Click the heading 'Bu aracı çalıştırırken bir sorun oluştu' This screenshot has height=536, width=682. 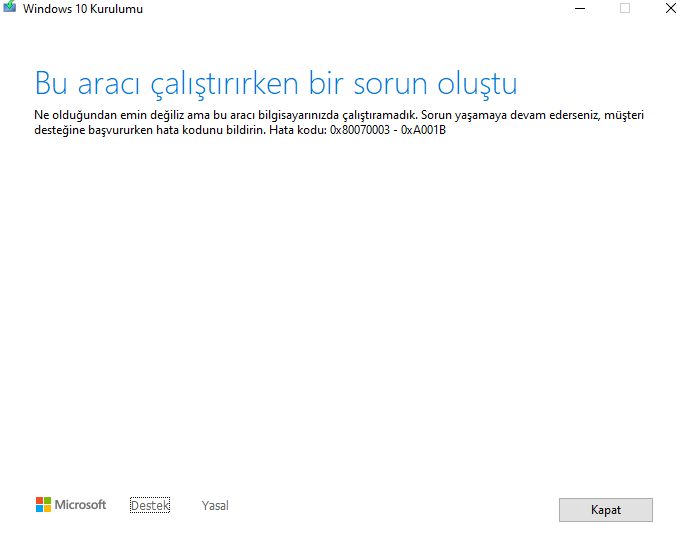pyautogui.click(x=276, y=84)
